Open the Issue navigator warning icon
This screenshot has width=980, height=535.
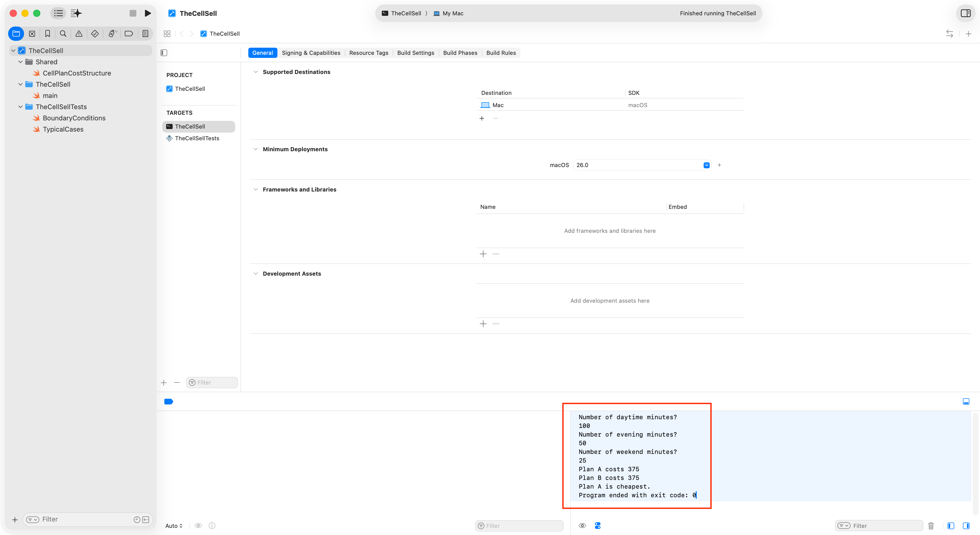coord(79,33)
